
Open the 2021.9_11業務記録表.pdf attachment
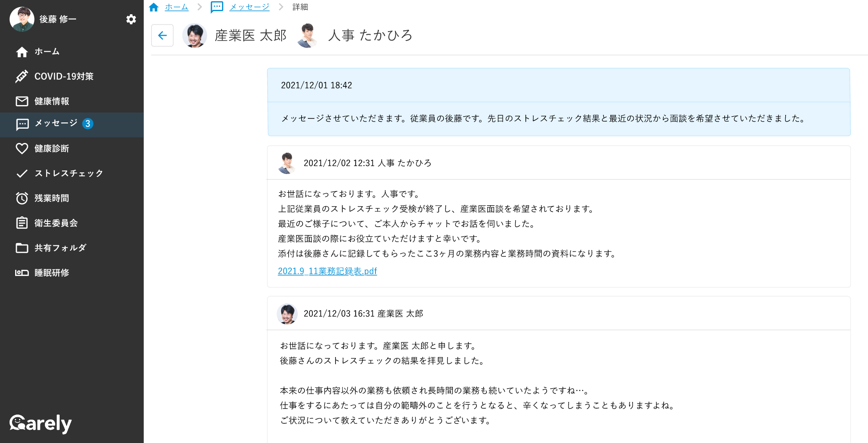pyautogui.click(x=327, y=271)
